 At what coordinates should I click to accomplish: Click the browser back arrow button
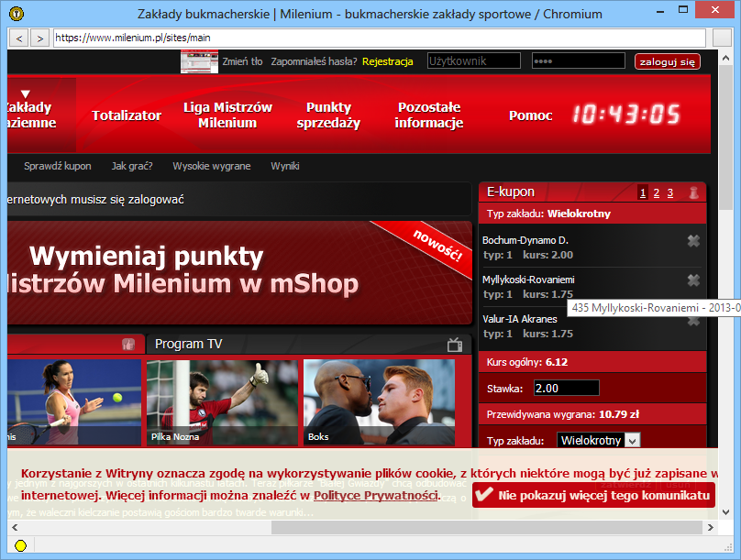tap(19, 38)
